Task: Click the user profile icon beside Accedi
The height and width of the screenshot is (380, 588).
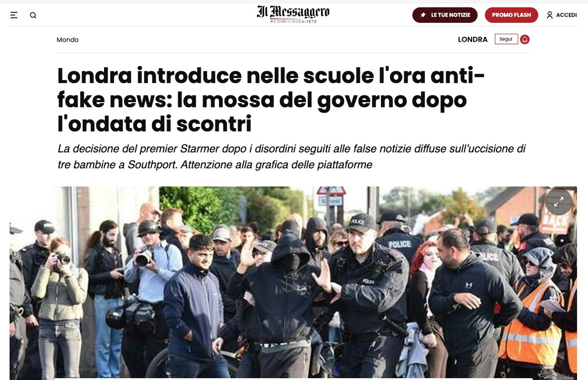Action: [550, 15]
